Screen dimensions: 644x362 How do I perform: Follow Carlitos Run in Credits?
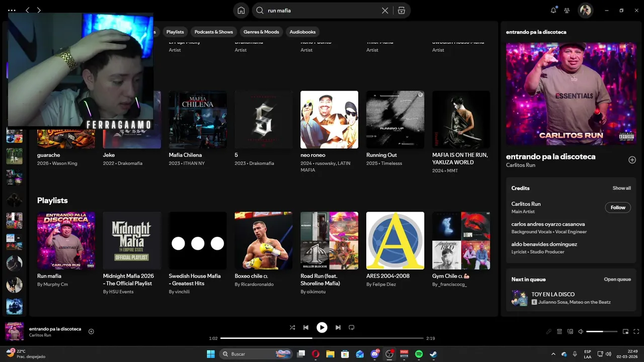618,208
